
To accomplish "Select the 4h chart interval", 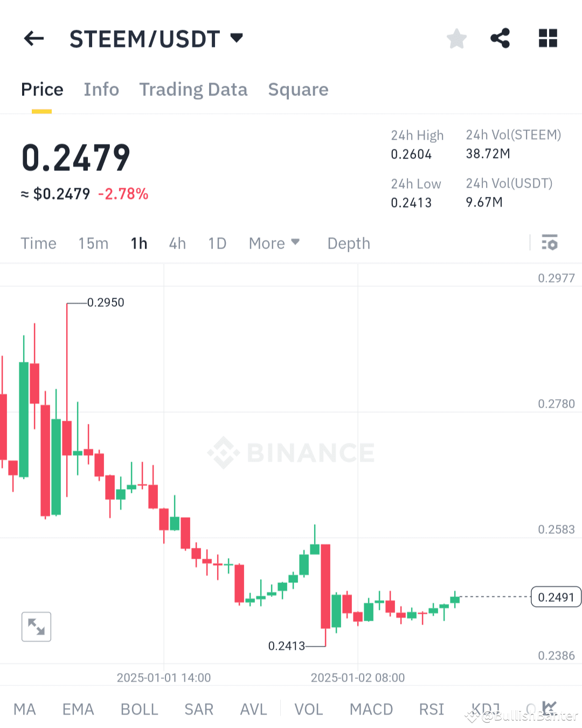I will (177, 243).
